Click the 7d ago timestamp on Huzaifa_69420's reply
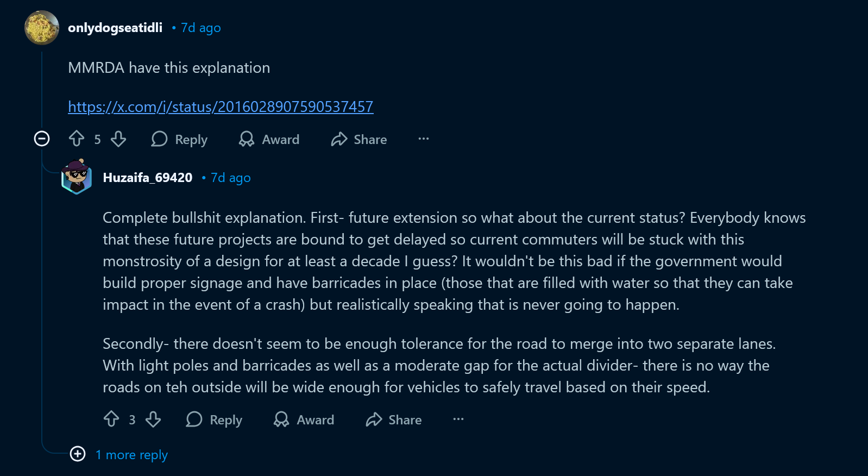 [231, 178]
